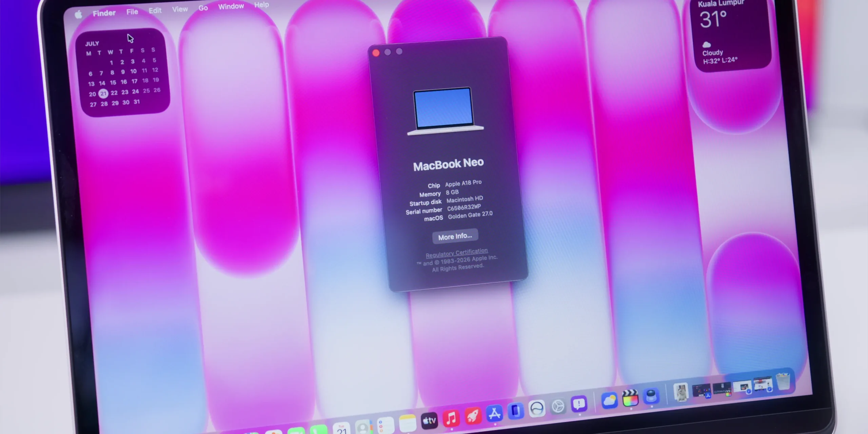Viewport: 868px width, 434px height.
Task: Open the Calendar app in the Dock
Action: (x=342, y=428)
